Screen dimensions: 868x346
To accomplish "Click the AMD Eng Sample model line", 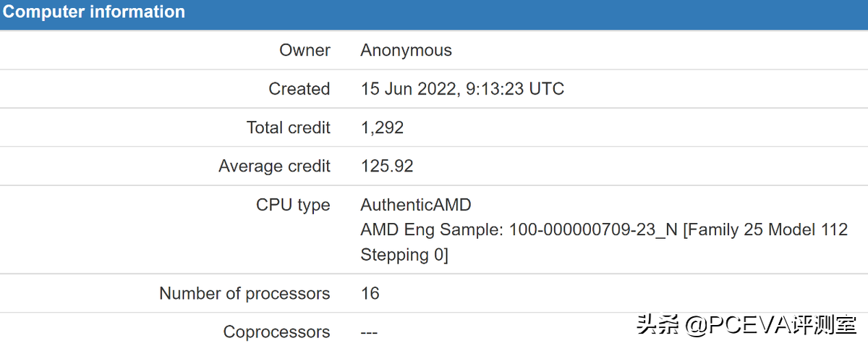I will [604, 230].
